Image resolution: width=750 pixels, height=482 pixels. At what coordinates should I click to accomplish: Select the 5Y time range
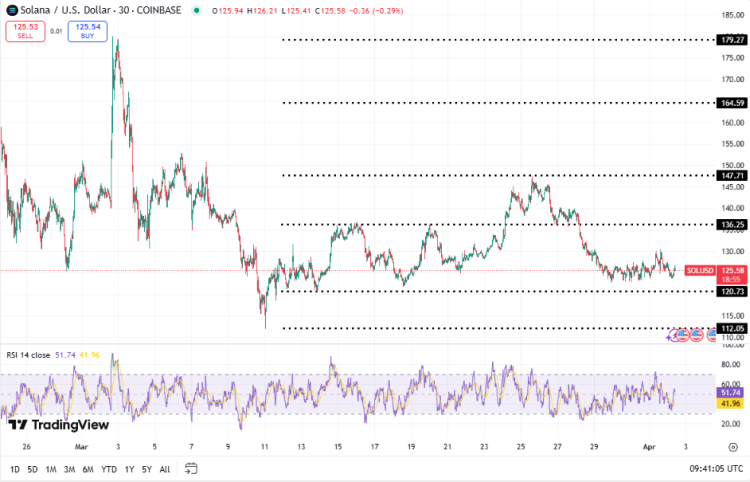point(147,468)
